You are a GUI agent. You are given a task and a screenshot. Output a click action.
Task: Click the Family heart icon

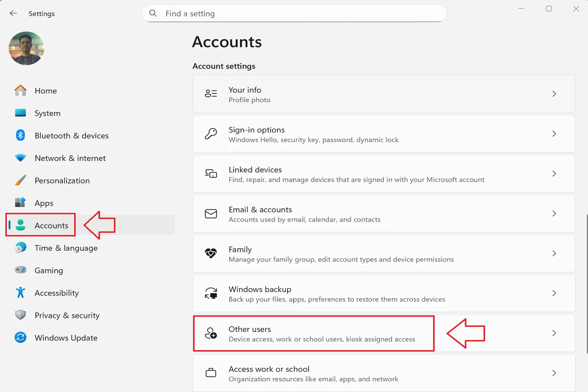[x=211, y=253]
